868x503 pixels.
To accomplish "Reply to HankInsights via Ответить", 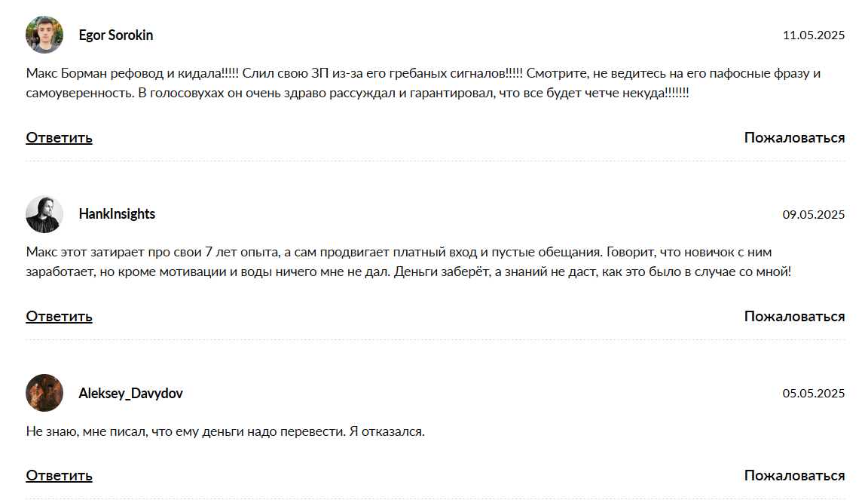I will pyautogui.click(x=60, y=316).
